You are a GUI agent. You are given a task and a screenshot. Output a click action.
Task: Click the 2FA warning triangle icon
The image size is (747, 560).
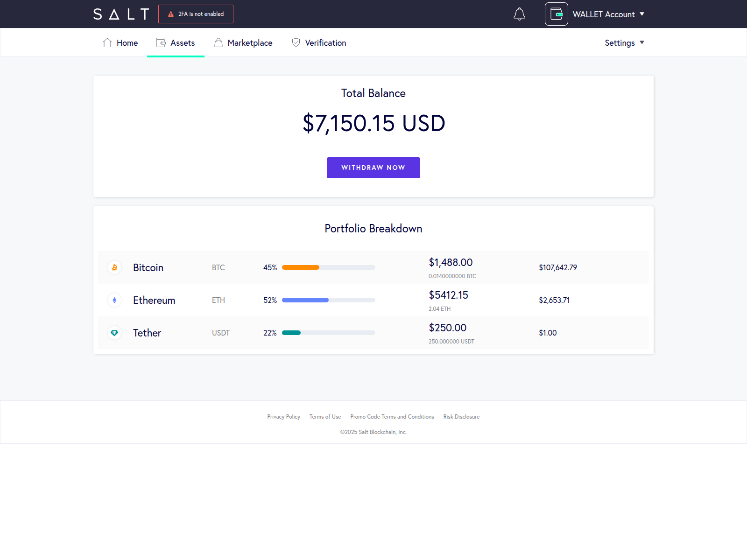(x=171, y=14)
